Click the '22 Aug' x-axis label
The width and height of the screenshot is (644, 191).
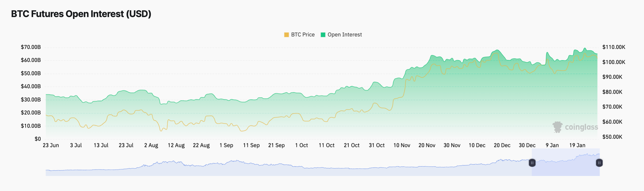tap(201, 145)
